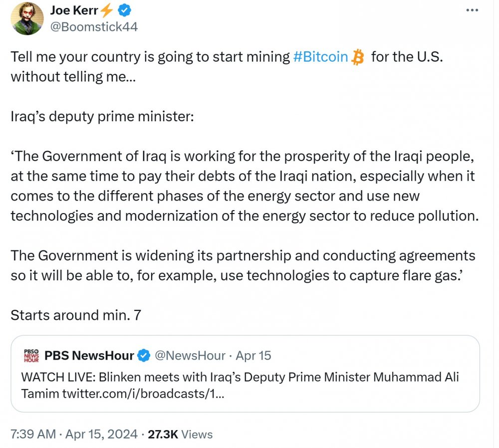This screenshot has height=448, width=499.
Task: Open the three-dots more options menu
Action: (x=471, y=10)
